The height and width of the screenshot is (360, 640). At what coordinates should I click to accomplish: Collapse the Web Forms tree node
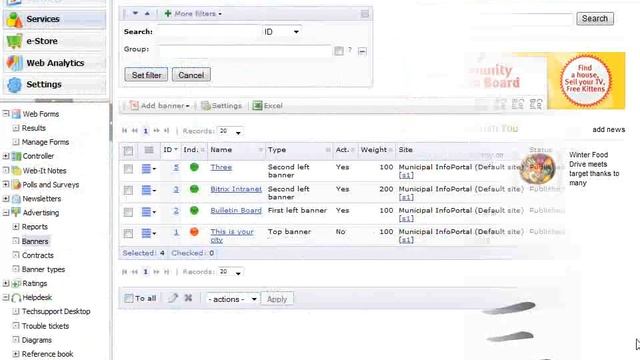point(6,113)
